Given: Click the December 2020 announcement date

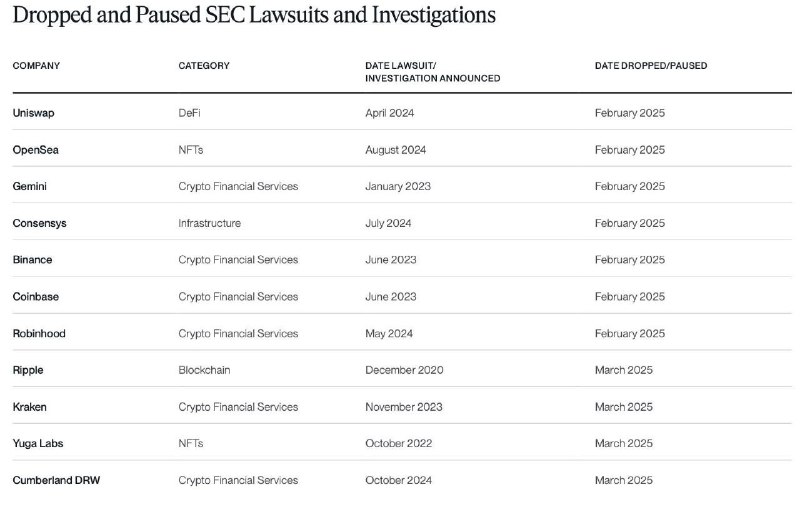Looking at the screenshot, I should coord(404,370).
